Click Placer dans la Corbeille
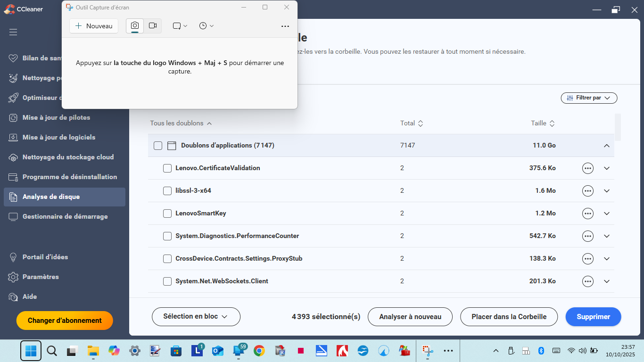The height and width of the screenshot is (362, 644). click(509, 317)
